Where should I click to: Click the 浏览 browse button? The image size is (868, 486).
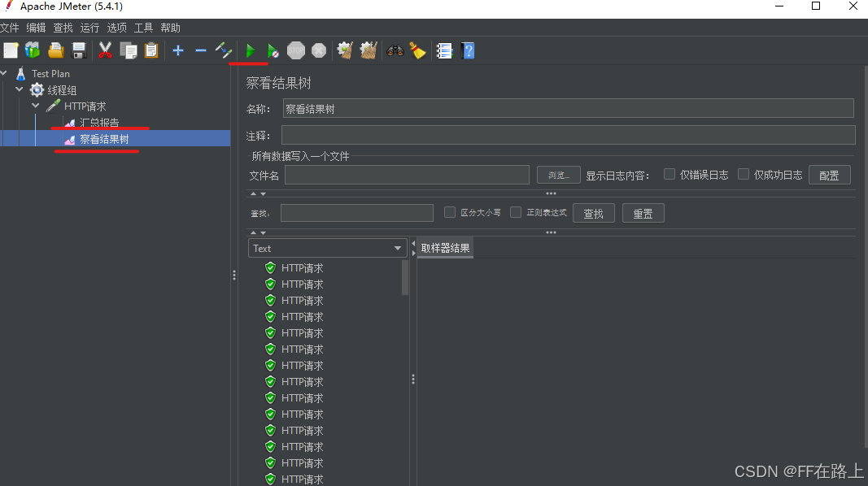(559, 175)
